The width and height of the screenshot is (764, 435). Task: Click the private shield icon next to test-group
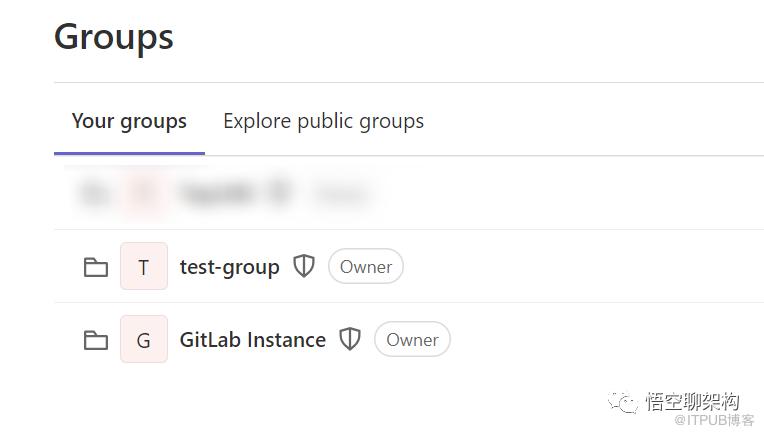pyautogui.click(x=304, y=266)
